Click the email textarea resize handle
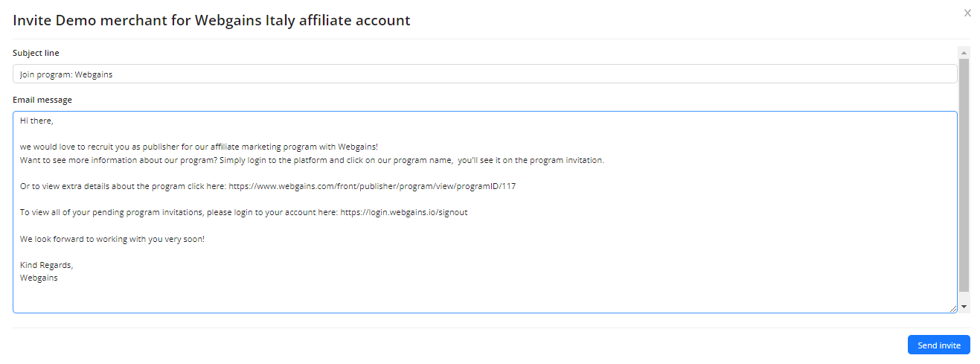Viewport: 980px width, 364px height. (x=953, y=309)
